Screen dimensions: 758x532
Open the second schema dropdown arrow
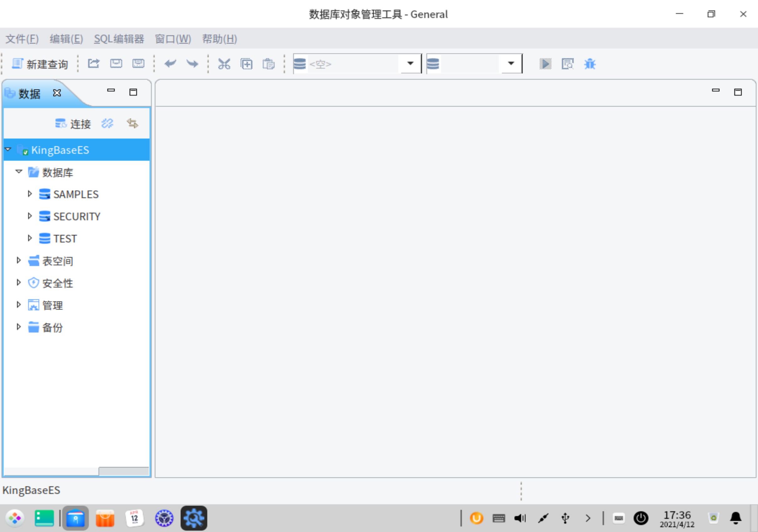[511, 63]
